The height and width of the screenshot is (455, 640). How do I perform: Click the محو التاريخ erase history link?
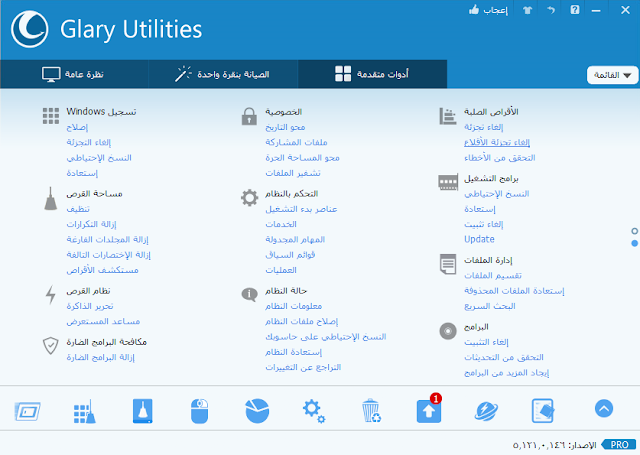click(285, 127)
